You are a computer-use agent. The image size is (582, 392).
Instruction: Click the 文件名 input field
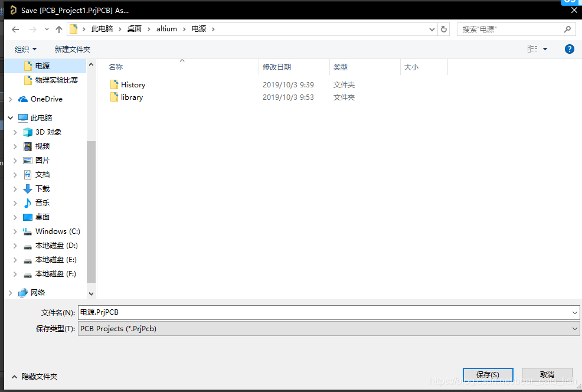[325, 312]
